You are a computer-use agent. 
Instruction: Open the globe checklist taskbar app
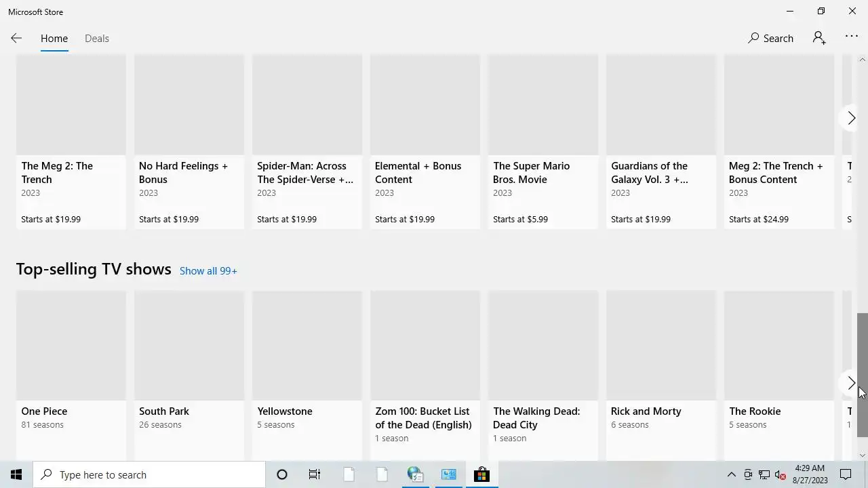coord(415,474)
